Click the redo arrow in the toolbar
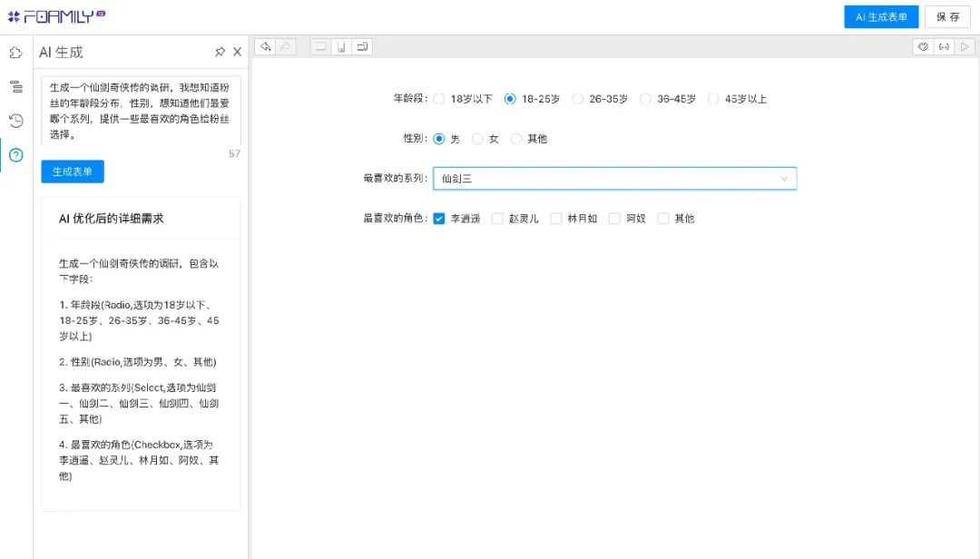Screen dimensions: 980x559 (286, 47)
